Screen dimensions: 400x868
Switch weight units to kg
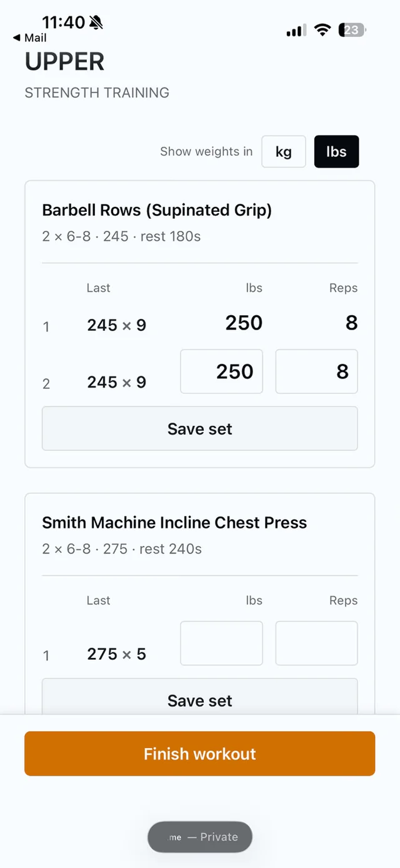pos(284,151)
